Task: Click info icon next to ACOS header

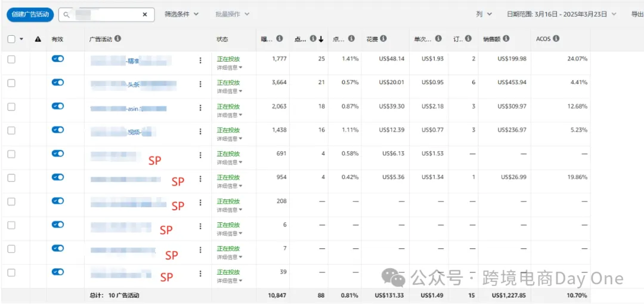Action: (x=556, y=38)
